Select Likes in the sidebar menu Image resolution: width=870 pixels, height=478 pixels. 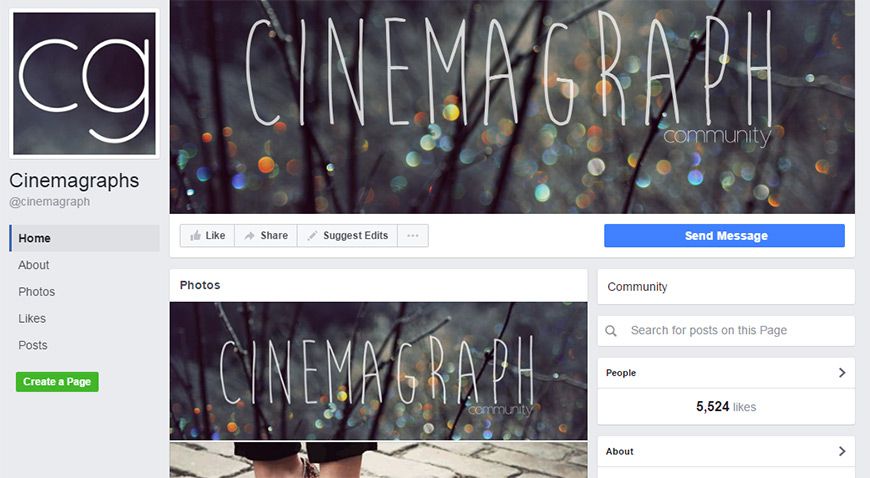point(32,318)
